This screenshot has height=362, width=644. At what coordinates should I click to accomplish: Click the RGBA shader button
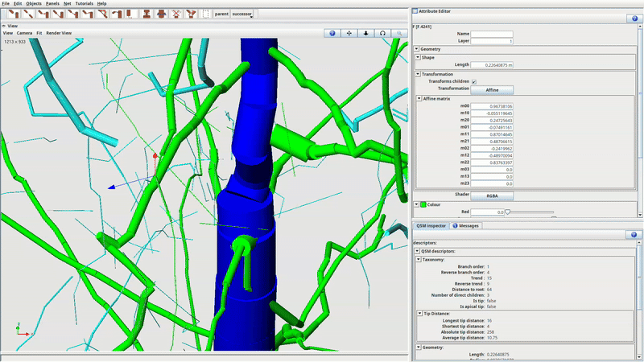click(x=492, y=195)
